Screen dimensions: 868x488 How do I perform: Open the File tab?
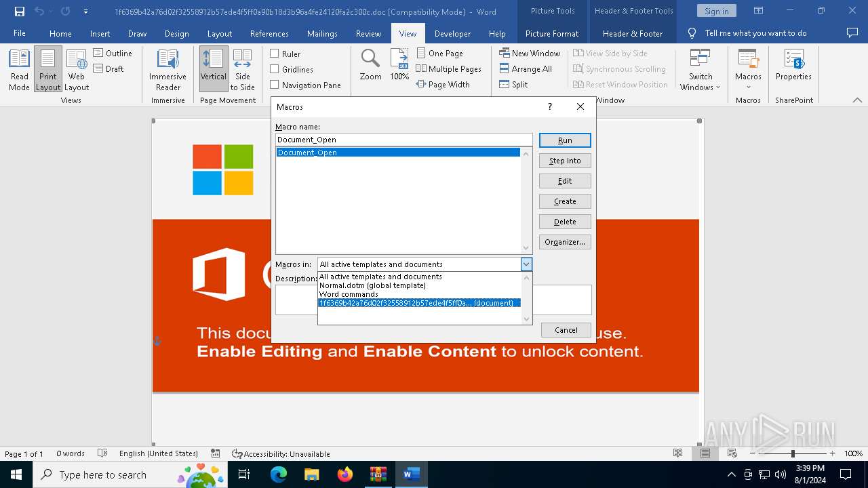click(20, 33)
